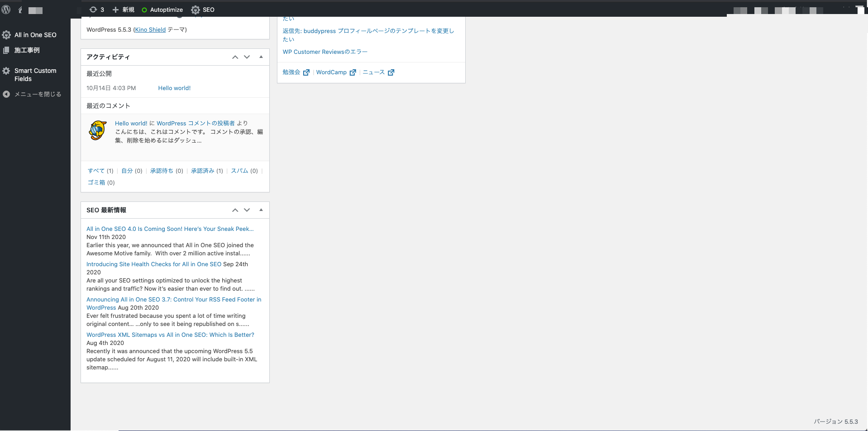The height and width of the screenshot is (431, 868).
Task: Open Hello world! link in recent comment
Action: 131,123
